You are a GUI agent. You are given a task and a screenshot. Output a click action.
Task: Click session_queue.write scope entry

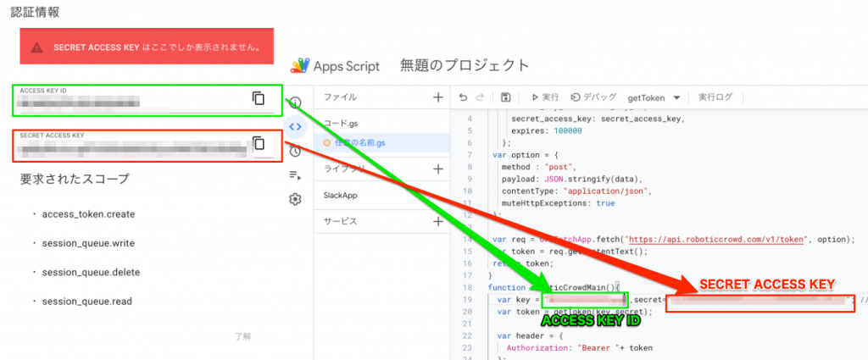(88, 243)
